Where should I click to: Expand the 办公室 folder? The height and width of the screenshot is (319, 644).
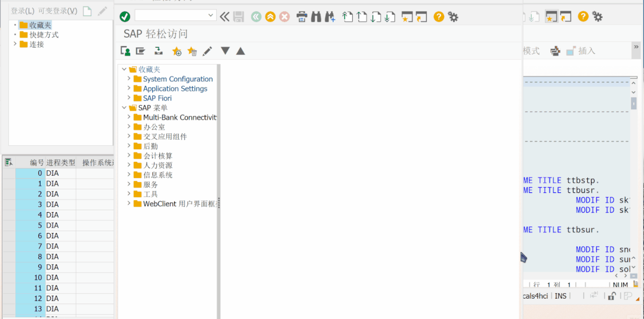[x=129, y=127]
